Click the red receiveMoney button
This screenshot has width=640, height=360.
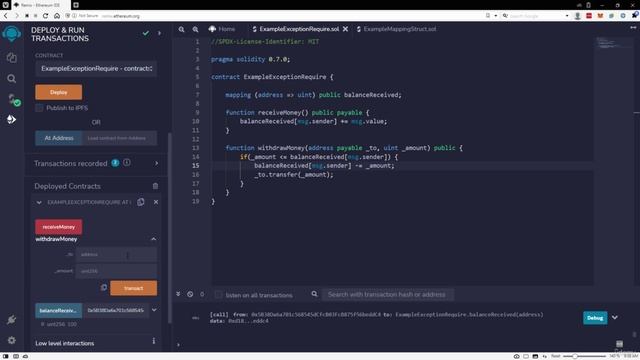(58, 227)
